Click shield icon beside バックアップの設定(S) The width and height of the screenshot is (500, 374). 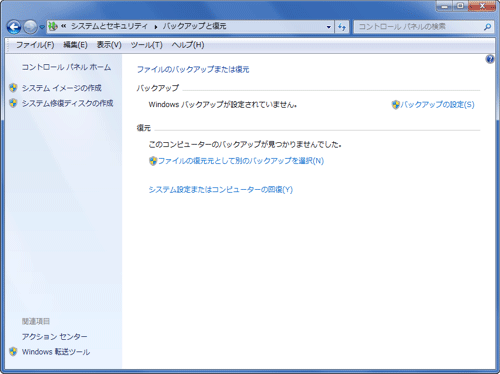[x=395, y=105]
